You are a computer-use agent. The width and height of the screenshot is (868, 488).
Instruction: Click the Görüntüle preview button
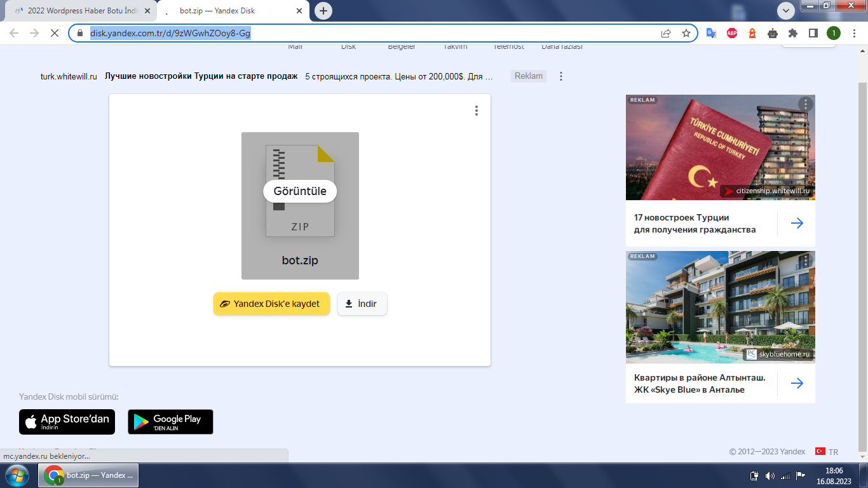tap(300, 191)
